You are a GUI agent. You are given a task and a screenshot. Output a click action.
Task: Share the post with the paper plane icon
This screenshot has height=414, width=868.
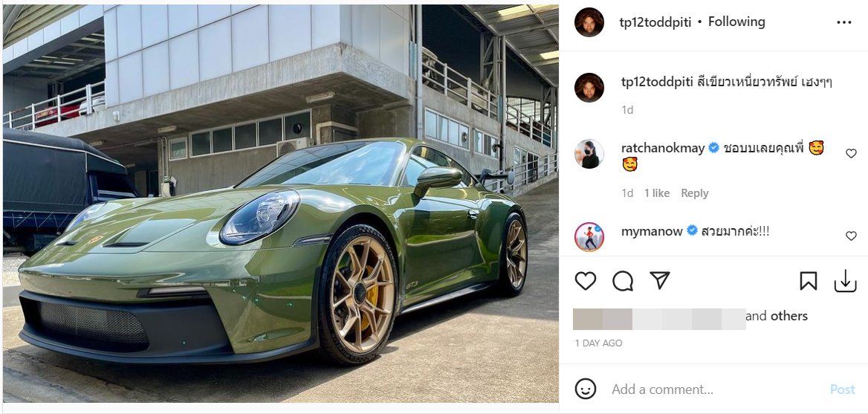coord(660,280)
